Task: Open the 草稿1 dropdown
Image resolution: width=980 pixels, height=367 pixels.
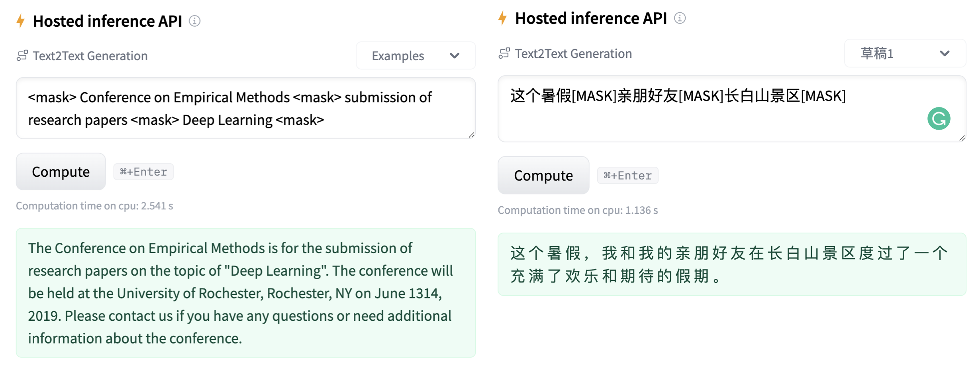Action: tap(905, 53)
